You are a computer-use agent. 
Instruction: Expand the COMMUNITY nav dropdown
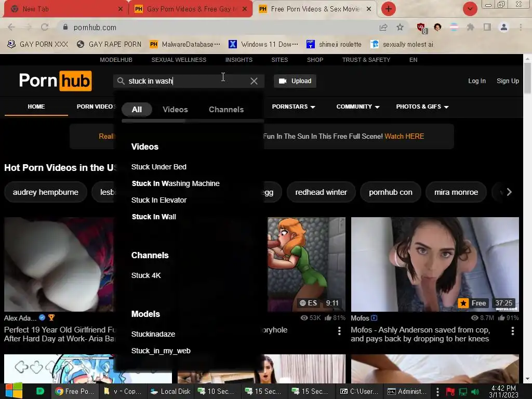point(357,107)
